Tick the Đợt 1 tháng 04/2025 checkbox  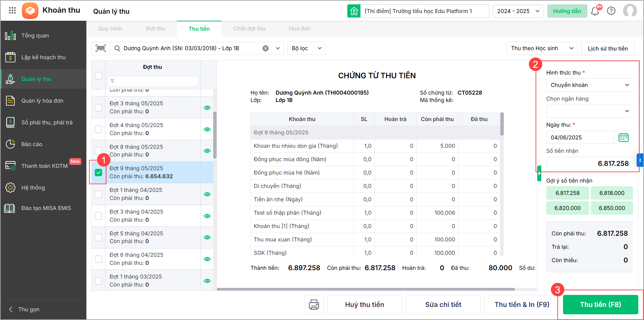tap(98, 194)
